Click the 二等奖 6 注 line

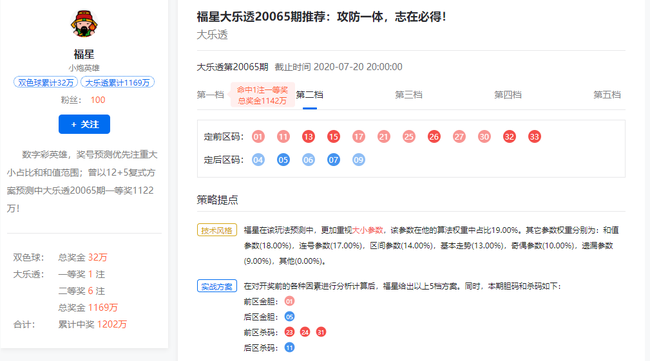[82, 291]
